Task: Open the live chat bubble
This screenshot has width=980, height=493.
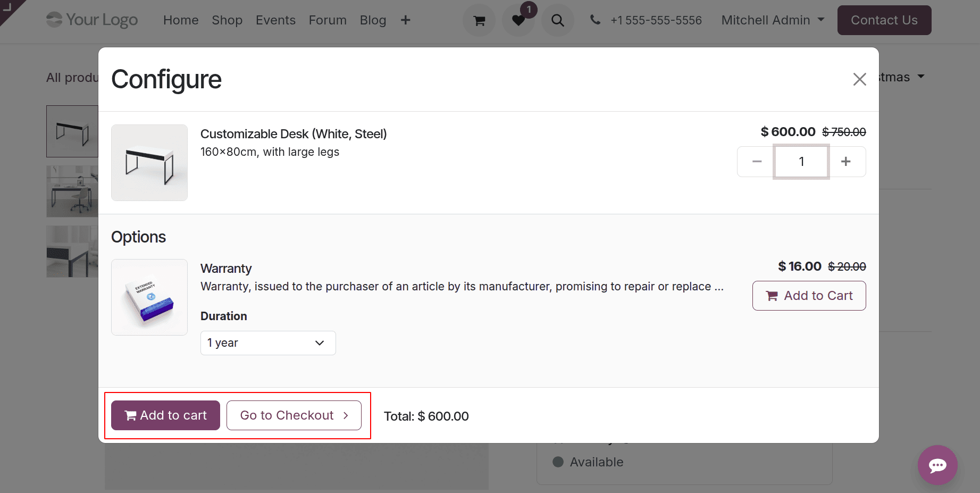Action: coord(937,465)
